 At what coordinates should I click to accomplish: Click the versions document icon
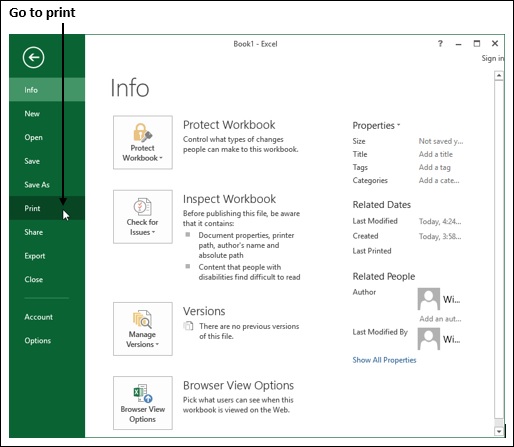188,326
